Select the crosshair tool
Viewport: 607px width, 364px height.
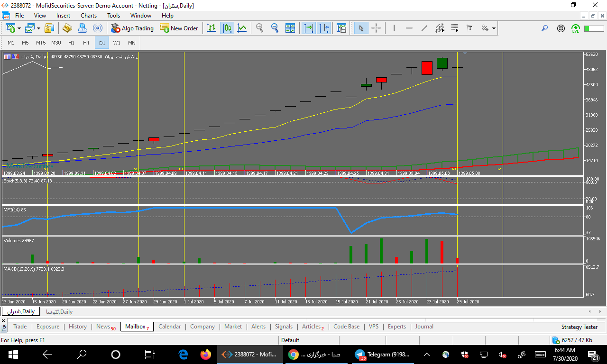pos(376,28)
